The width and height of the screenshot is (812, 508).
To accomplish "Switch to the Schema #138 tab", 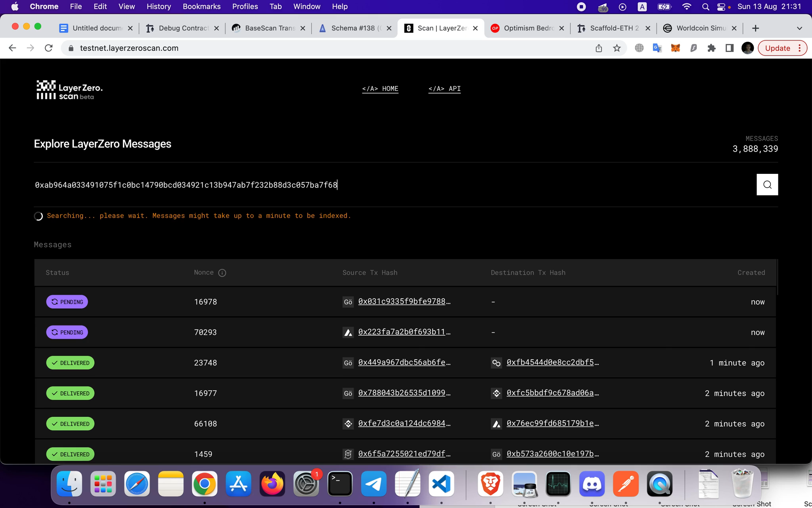I will 355,28.
